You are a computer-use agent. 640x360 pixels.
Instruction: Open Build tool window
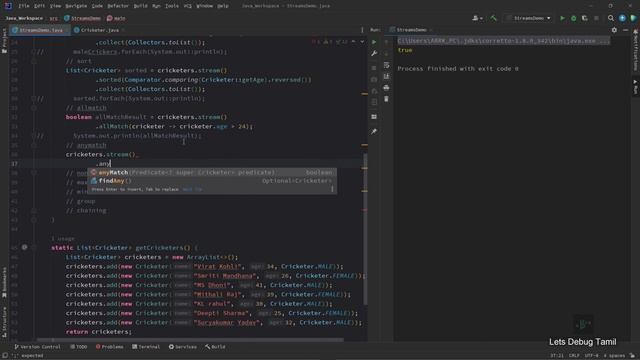tap(215, 347)
